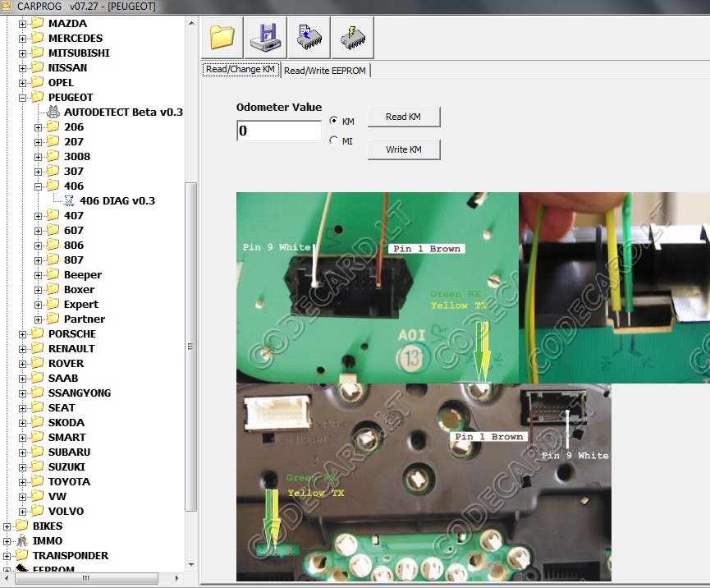Collapse the PEUGEOT tree node
This screenshot has width=710, height=588.
(x=22, y=98)
